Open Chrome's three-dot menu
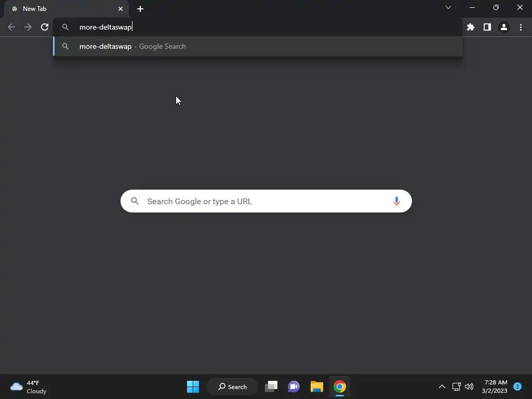 click(521, 27)
